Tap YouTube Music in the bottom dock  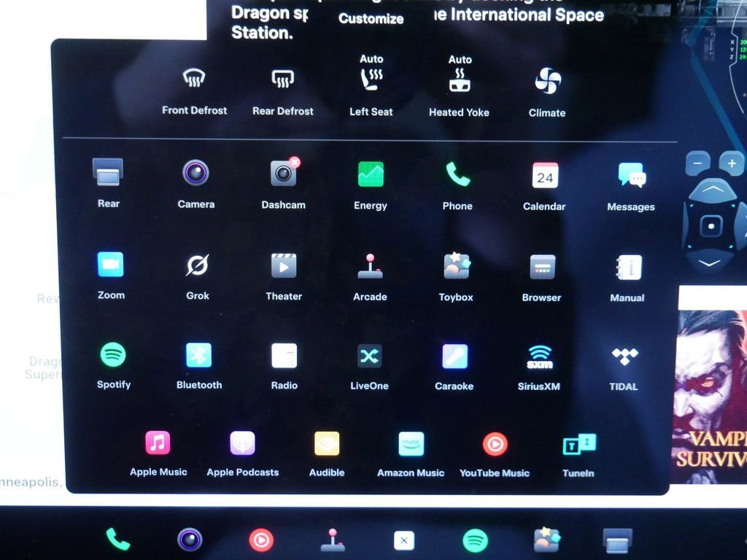coord(261,540)
